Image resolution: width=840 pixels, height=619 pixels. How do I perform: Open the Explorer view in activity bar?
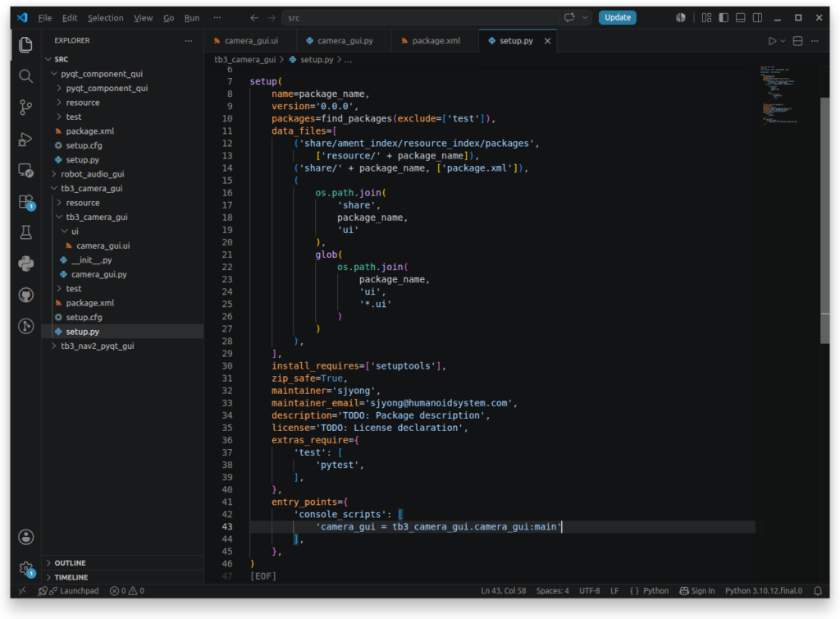pyautogui.click(x=25, y=44)
